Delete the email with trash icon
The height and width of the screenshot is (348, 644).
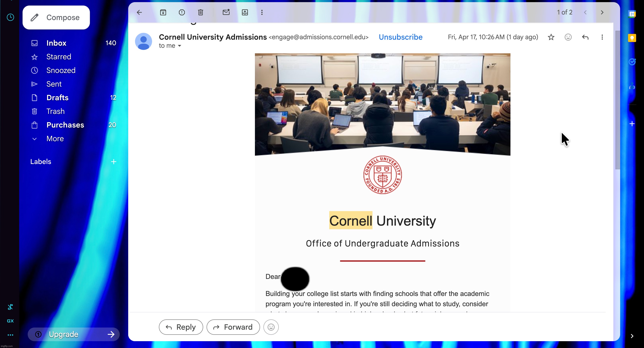(200, 12)
